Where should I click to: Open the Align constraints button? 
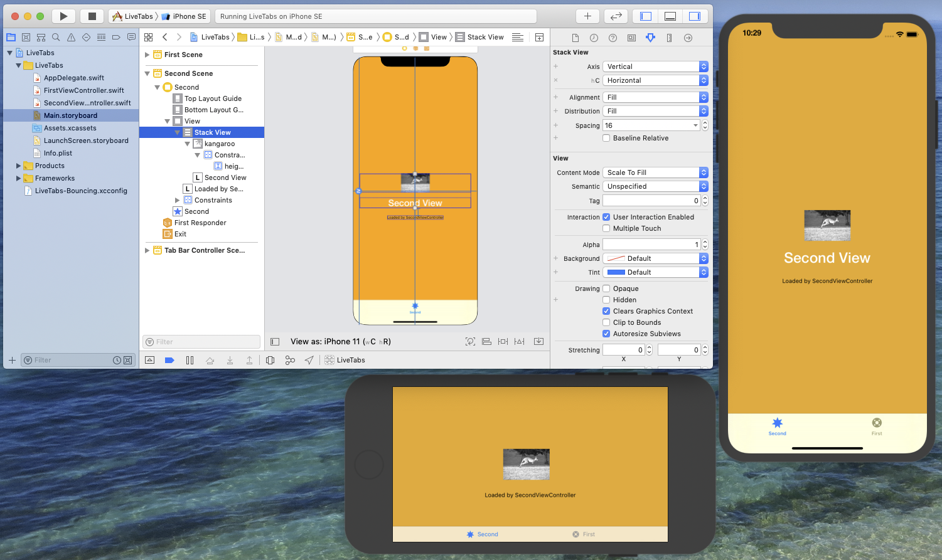pos(486,341)
